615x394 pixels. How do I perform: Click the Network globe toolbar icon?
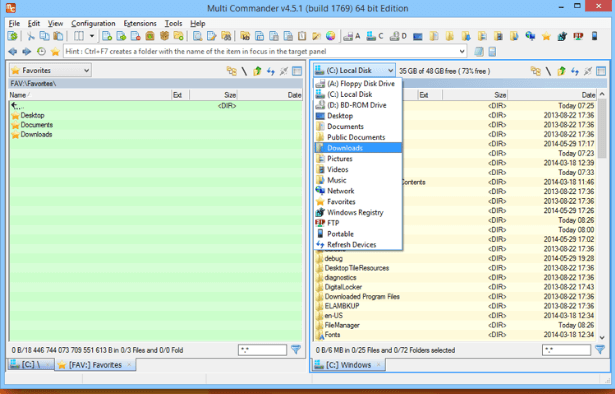pyautogui.click(x=530, y=36)
